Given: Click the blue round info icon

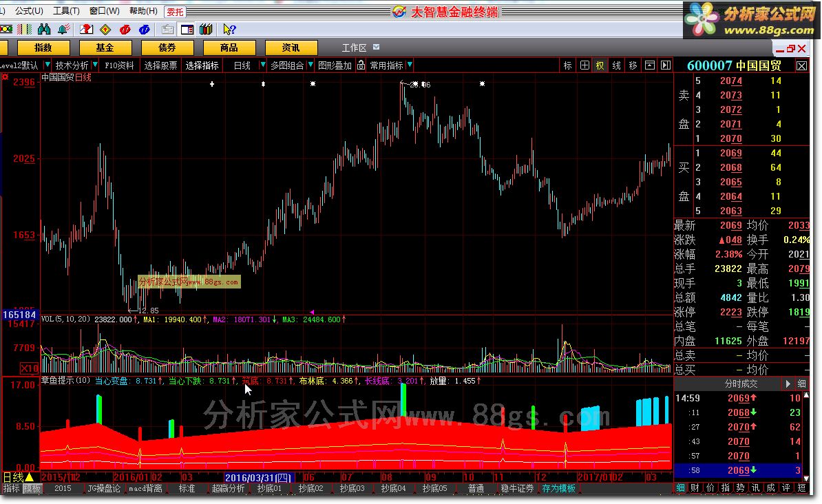Looking at the screenshot, I should [x=144, y=30].
